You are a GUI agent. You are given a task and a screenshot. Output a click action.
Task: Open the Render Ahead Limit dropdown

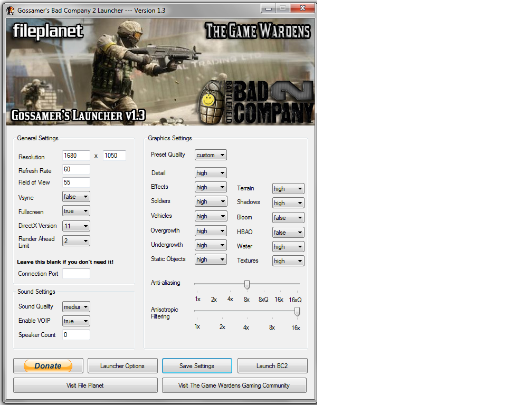pyautogui.click(x=76, y=240)
